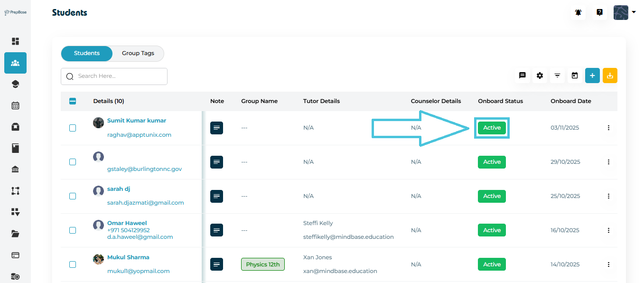644x283 pixels.
Task: Open the notifications bell
Action: 578,13
